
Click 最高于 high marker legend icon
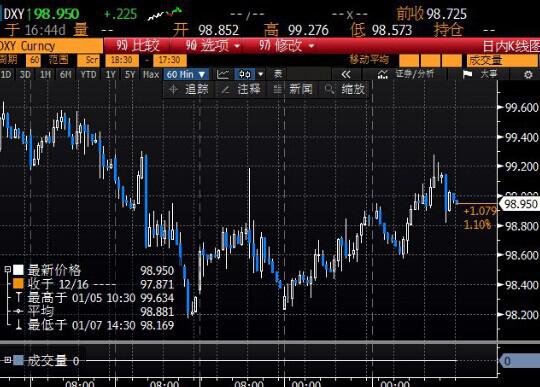click(x=19, y=297)
